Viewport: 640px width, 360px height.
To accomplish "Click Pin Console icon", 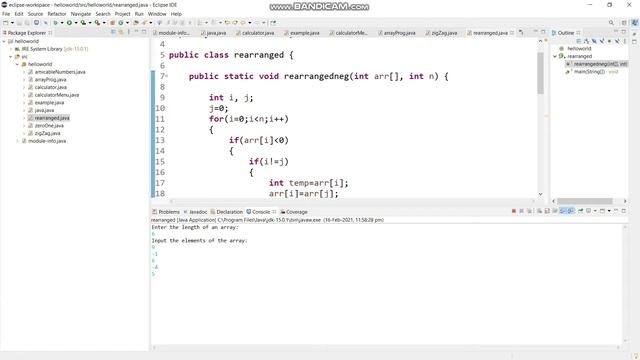I will pos(580,211).
